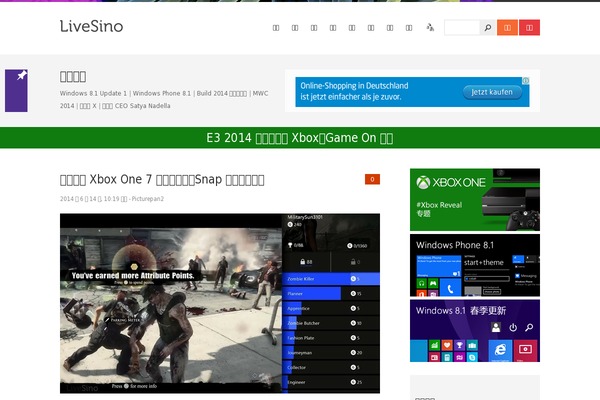
Task: Open the green E3 2014 Xbox Game On banner
Action: (300, 138)
